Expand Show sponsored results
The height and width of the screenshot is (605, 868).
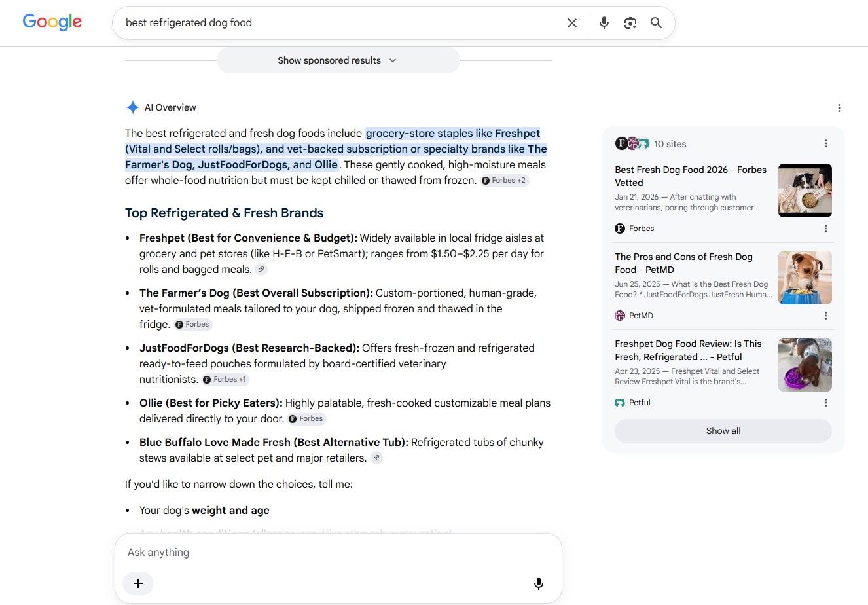click(x=338, y=60)
